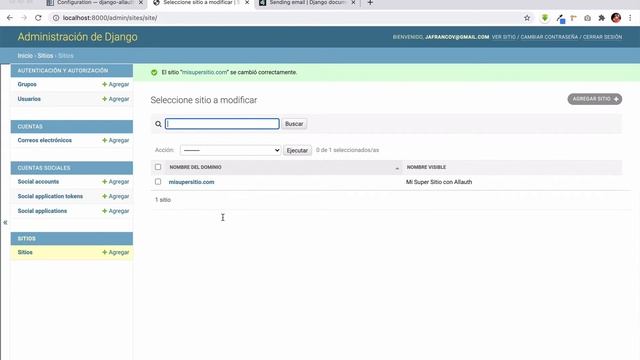Click AGREGAR SITIO button
640x360 pixels.
(595, 99)
